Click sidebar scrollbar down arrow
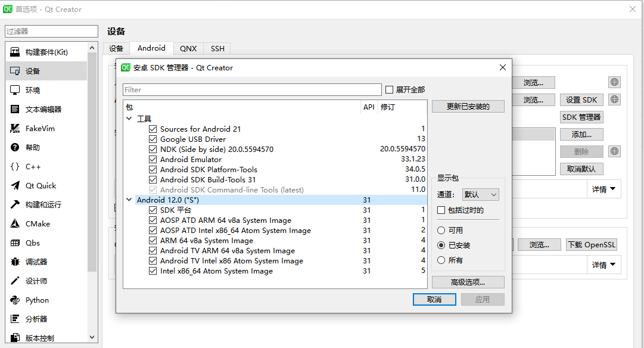 (92, 337)
